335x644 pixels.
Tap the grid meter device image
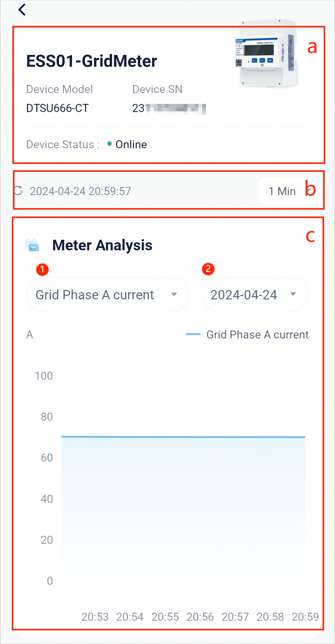click(x=266, y=53)
